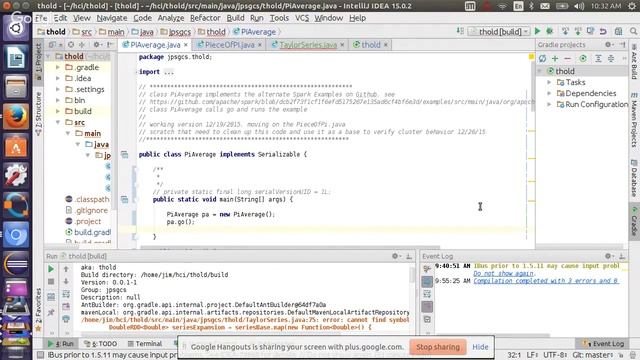The width and height of the screenshot is (640, 360).
Task: Open the Gradle projects panel gear settings
Action: (609, 44)
